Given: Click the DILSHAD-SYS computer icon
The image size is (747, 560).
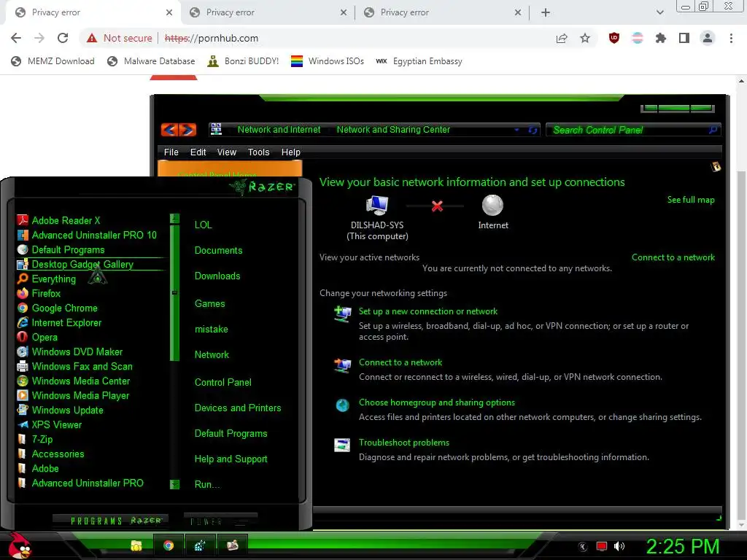Looking at the screenshot, I should 377,205.
